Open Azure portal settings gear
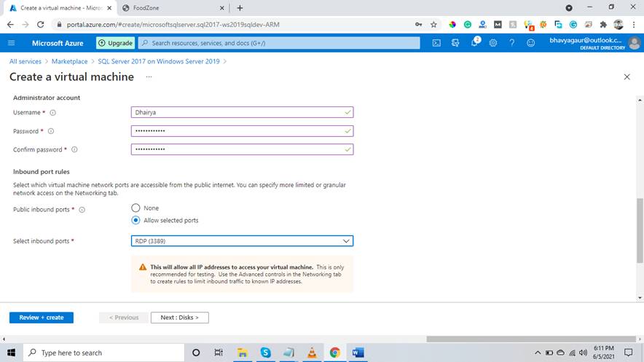This screenshot has height=362, width=644. (493, 43)
